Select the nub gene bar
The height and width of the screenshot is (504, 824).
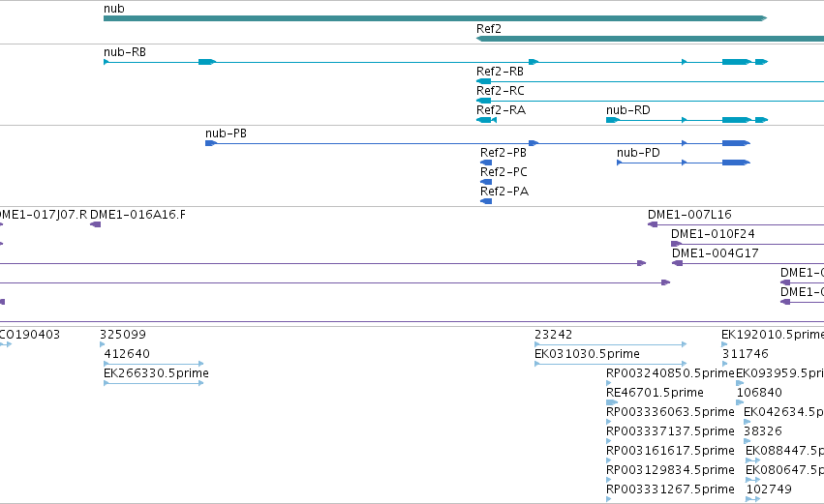435,18
